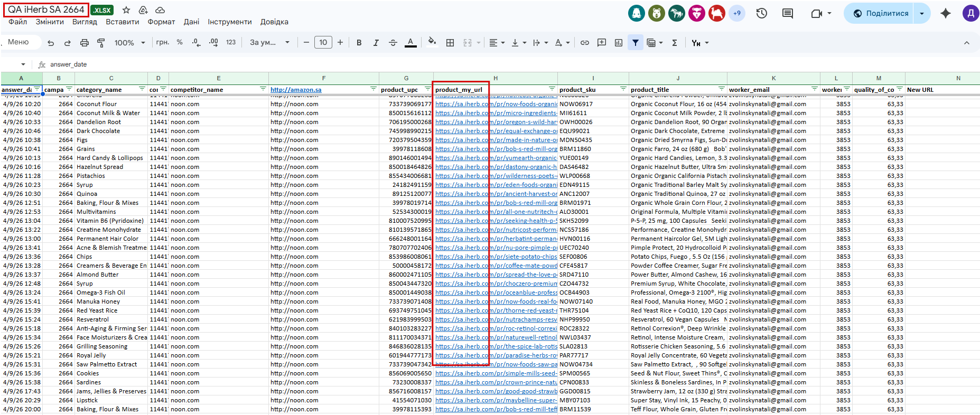Image resolution: width=980 pixels, height=415 pixels.
Task: Decrease decimal places
Action: coord(196,42)
